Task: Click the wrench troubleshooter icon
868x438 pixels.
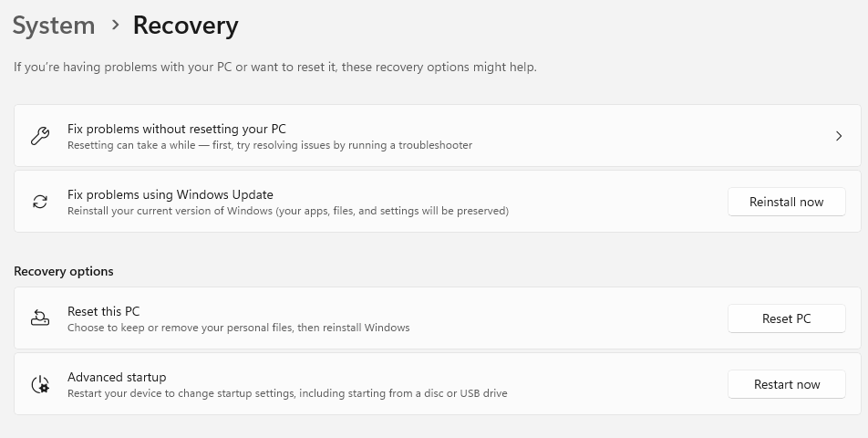Action: point(40,136)
